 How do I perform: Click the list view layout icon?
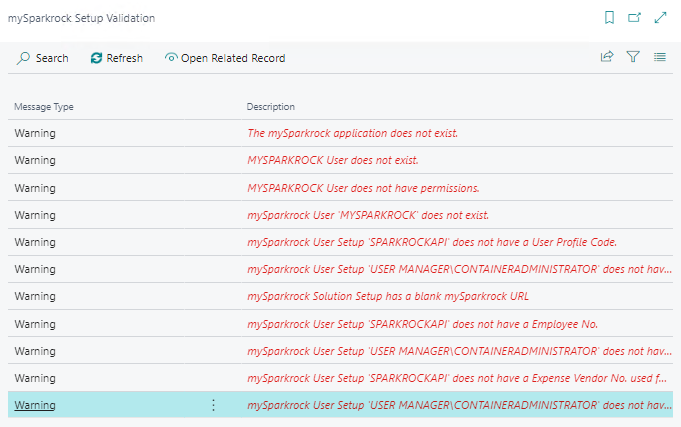(x=660, y=57)
